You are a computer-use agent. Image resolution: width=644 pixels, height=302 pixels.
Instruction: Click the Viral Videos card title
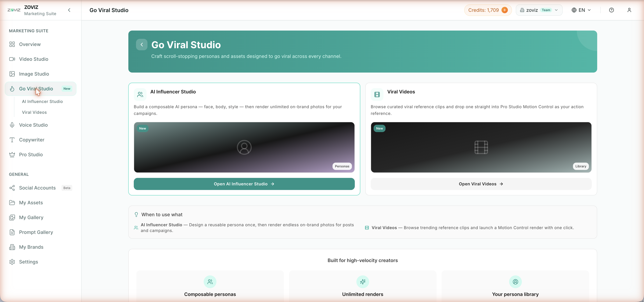coord(401,92)
